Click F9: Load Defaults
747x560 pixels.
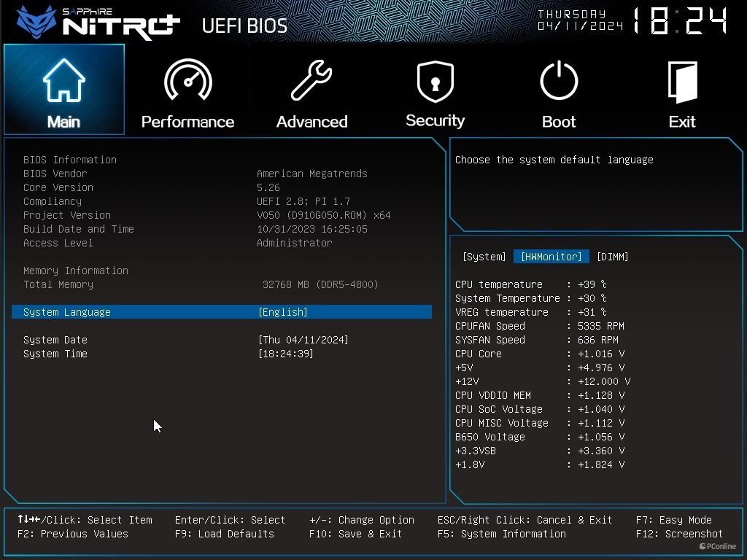point(225,534)
